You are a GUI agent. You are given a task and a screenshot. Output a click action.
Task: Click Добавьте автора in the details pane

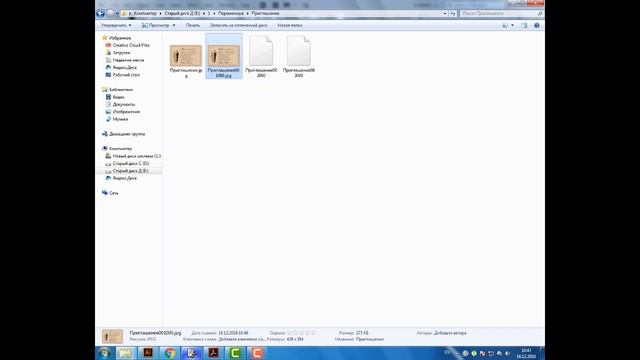[x=450, y=333]
